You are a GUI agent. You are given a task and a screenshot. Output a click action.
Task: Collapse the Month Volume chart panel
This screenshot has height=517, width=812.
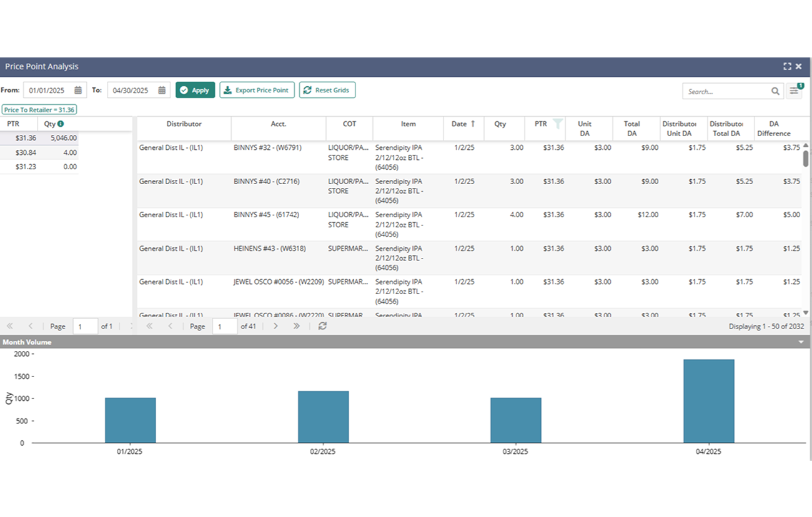[801, 342]
